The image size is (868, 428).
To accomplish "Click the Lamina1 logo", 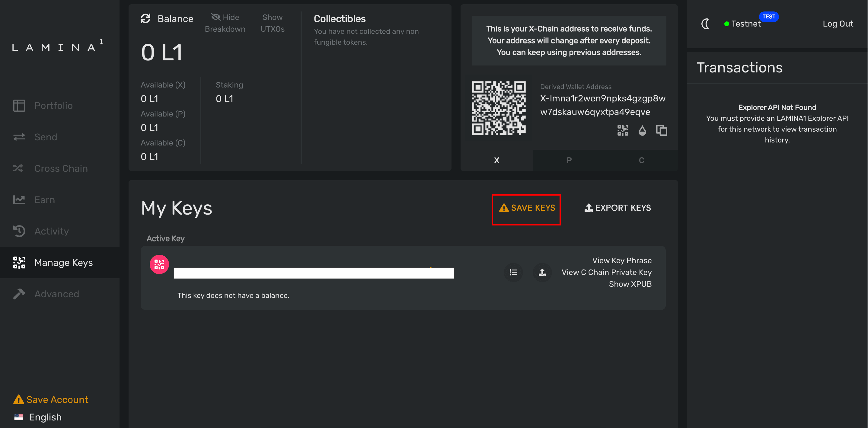I will coord(58,46).
